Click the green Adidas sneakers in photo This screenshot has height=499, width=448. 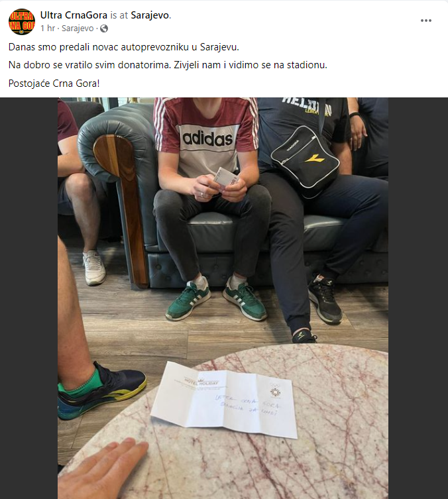217,298
